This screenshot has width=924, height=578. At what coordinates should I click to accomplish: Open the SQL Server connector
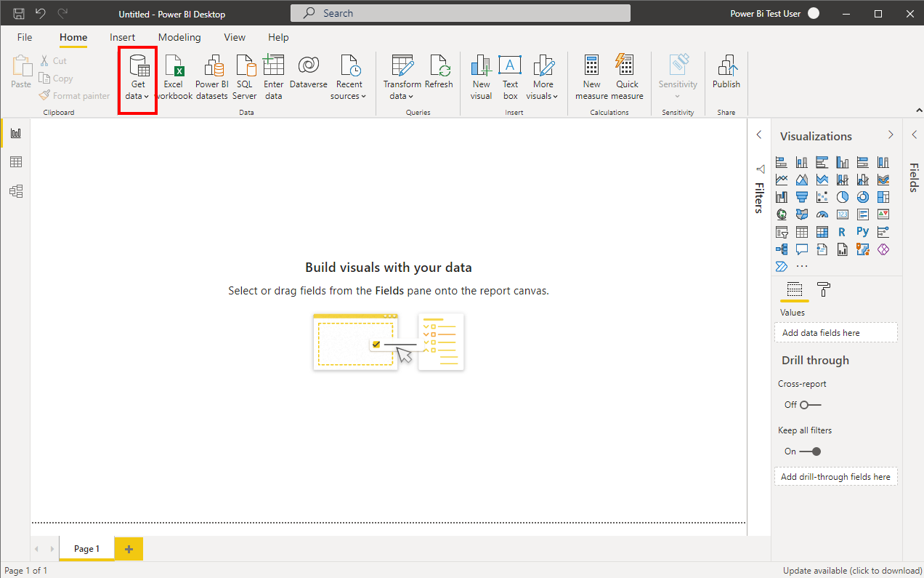pos(245,67)
